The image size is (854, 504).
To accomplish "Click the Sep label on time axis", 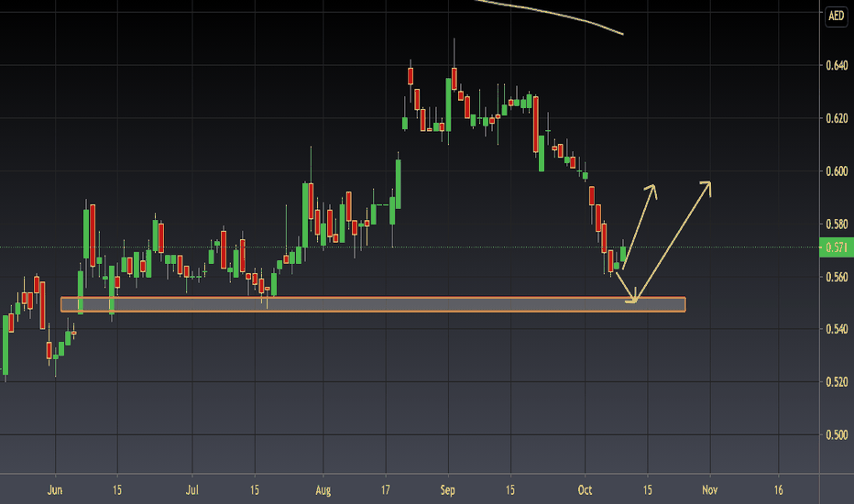I will click(448, 490).
